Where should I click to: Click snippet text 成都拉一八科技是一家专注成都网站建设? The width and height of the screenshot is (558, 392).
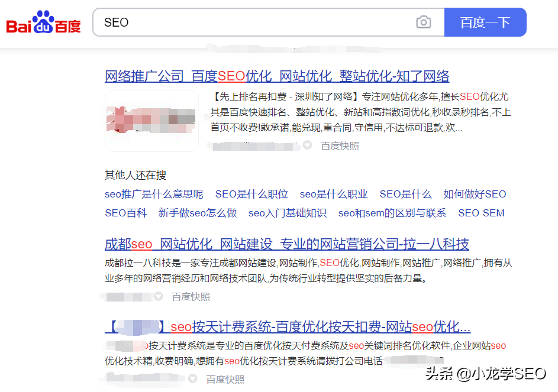tap(191, 263)
